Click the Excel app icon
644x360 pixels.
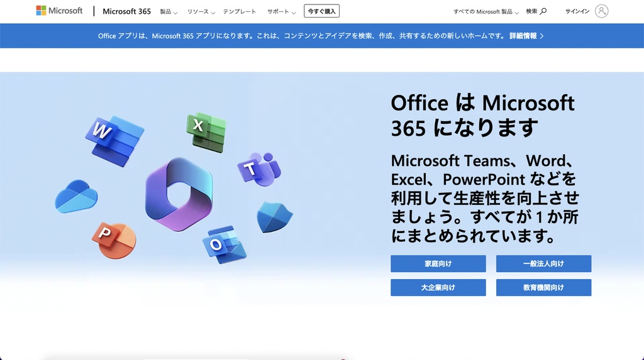[206, 132]
